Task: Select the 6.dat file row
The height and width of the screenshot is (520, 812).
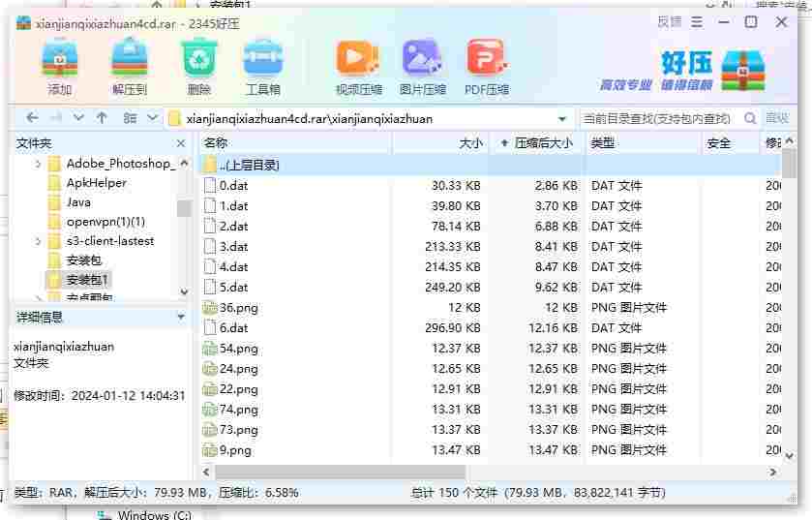Action: [x=491, y=328]
